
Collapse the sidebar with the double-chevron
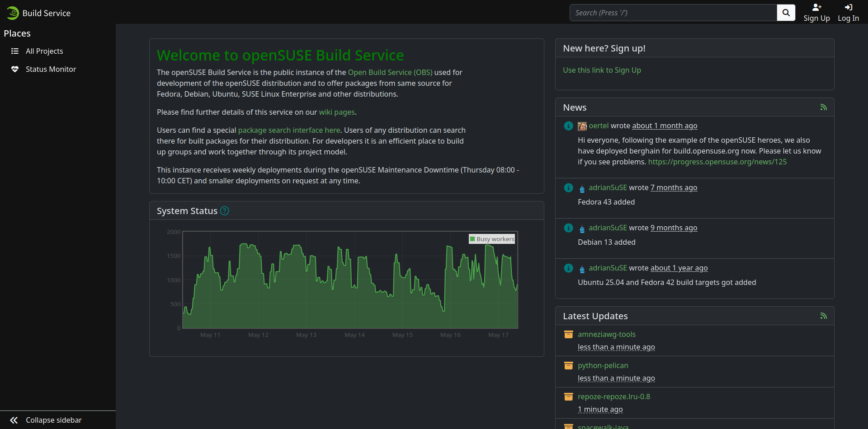click(14, 420)
